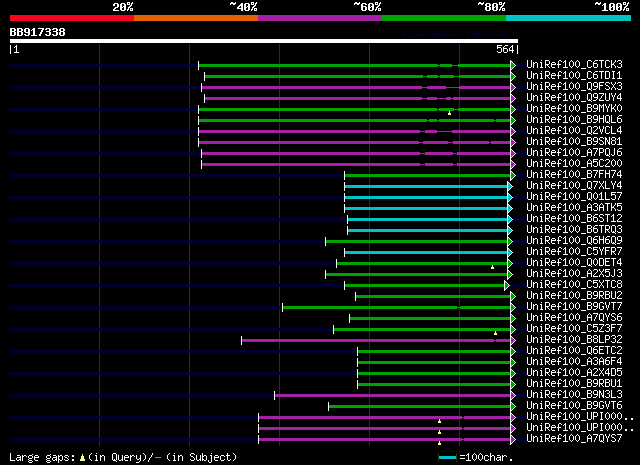
Task: Select the UniRef100_B6ST12 label
Action: pos(574,219)
